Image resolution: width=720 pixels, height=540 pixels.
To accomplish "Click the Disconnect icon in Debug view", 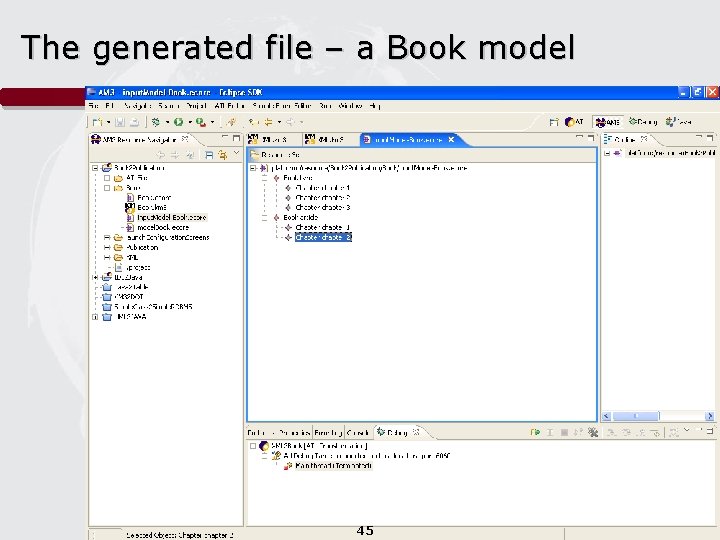I will (x=579, y=432).
